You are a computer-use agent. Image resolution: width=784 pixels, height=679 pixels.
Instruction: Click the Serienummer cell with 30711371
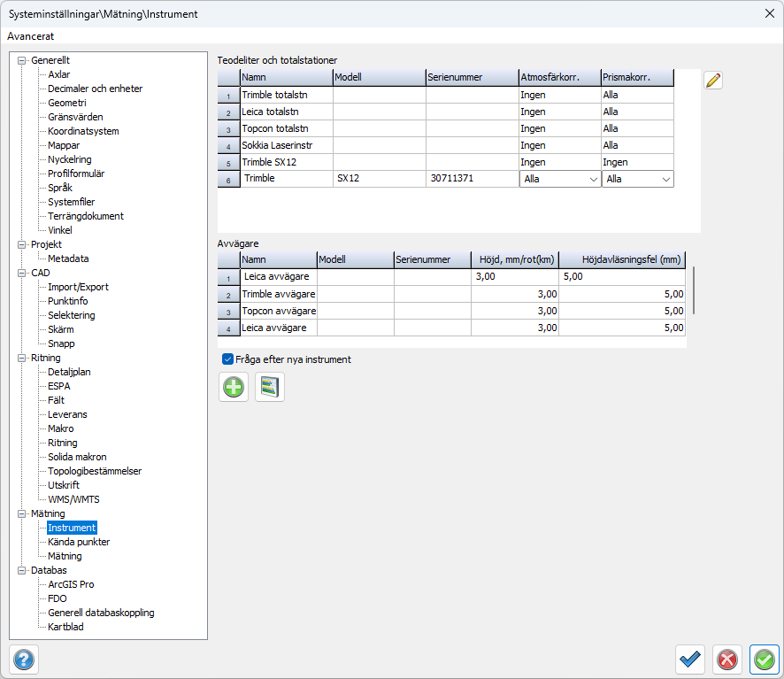tap(471, 179)
